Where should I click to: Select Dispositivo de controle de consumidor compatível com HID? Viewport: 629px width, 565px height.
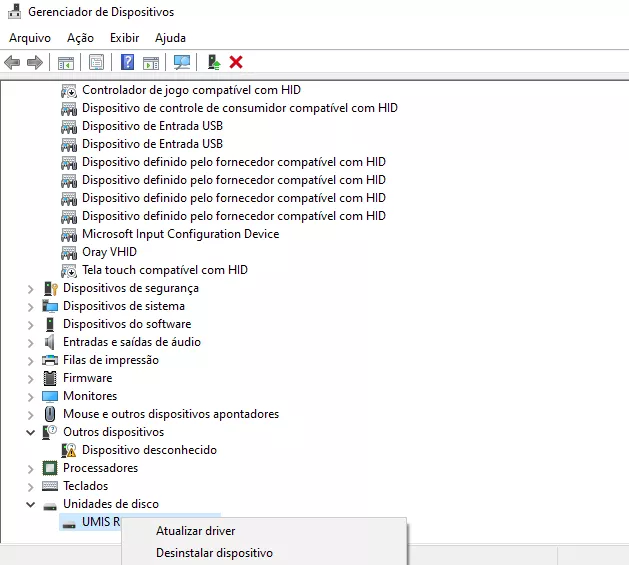240,108
